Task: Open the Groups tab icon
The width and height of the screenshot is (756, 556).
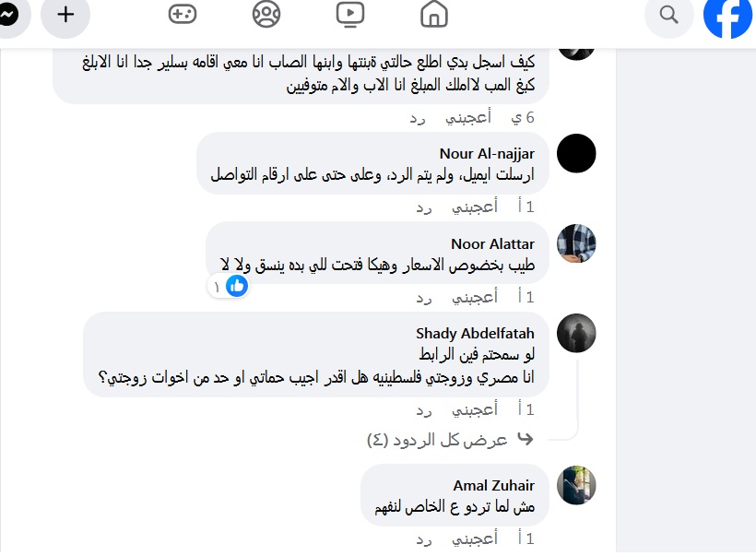Action: pos(266,14)
